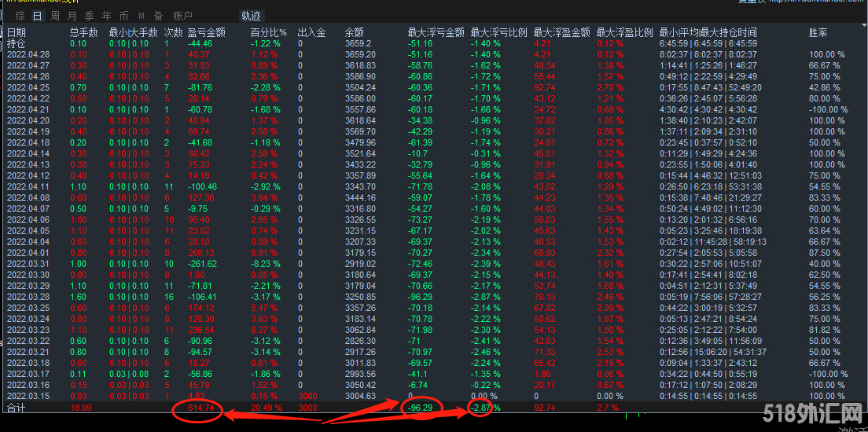Click max floating profit ratio 2.53 % cell
Image resolution: width=868 pixels, height=432 pixels.
pyautogui.click(x=611, y=352)
